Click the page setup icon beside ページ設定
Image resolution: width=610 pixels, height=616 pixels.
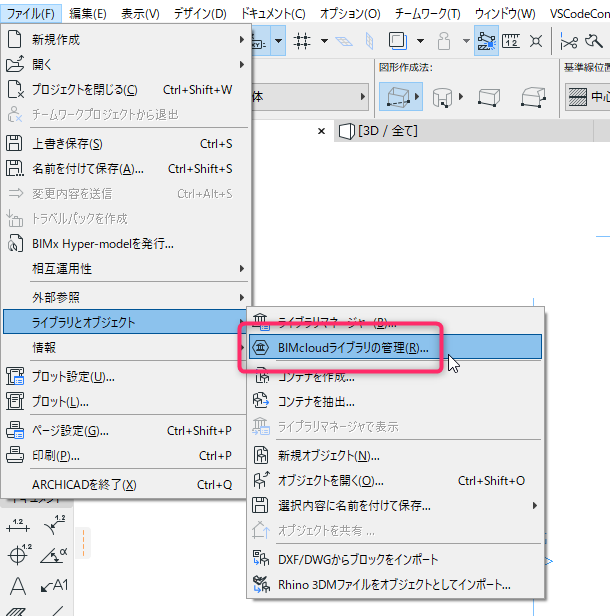click(x=15, y=431)
